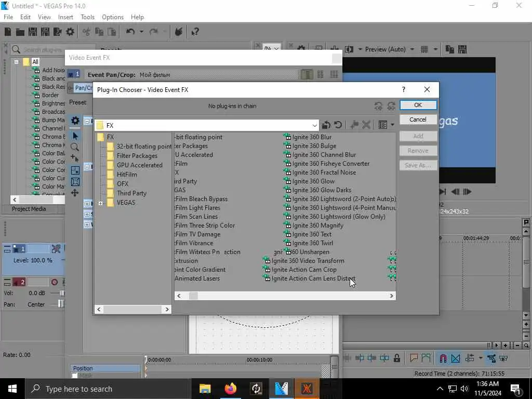Click the Insert region flags icon
Viewport: 532px width, 399px height.
(x=426, y=357)
